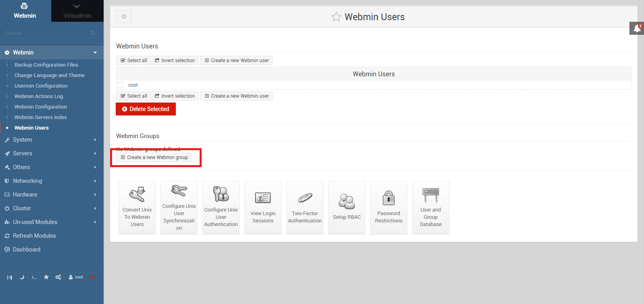
Task: Click the red logout icon
Action: 92,277
